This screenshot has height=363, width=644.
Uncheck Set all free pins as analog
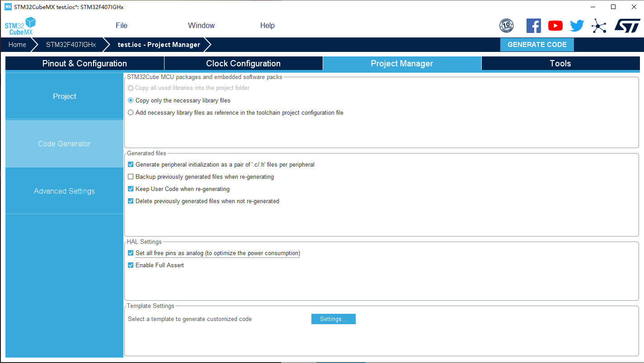coord(131,253)
